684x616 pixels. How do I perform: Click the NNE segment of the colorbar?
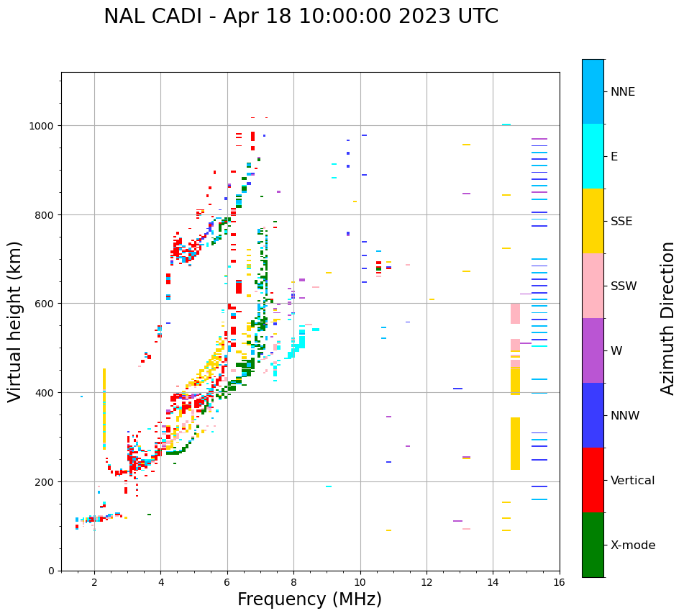593,91
